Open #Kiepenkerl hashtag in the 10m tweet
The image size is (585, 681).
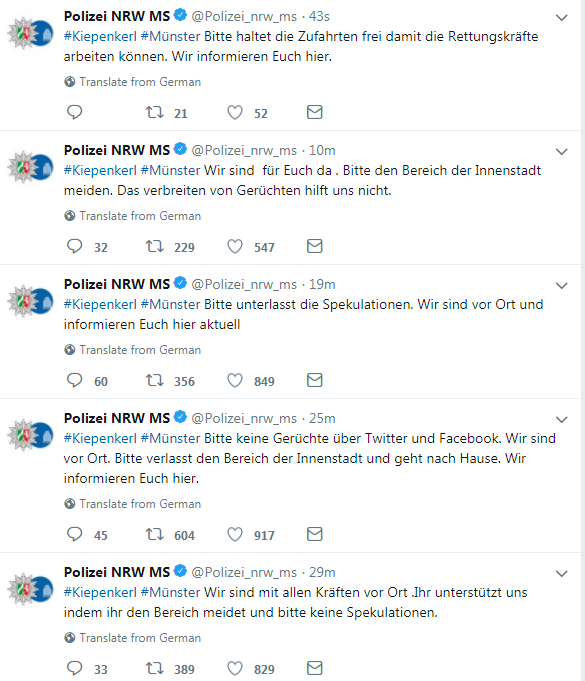[100, 170]
